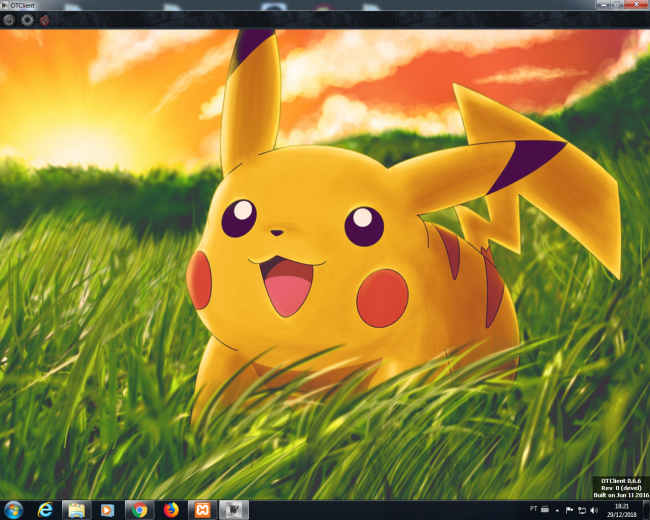Click the power logout icon in OTClient toolbar

click(x=9, y=20)
